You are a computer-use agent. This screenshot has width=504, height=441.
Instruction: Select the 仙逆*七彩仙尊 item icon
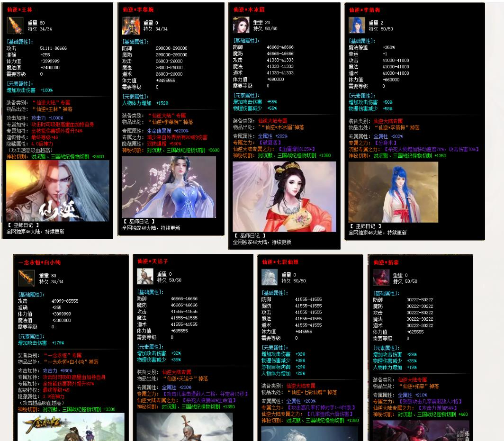270,277
